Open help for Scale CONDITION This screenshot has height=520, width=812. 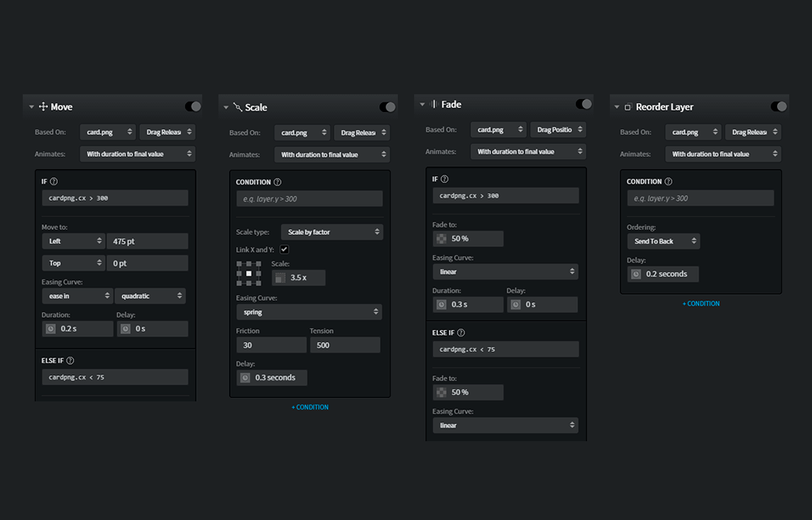pyautogui.click(x=278, y=182)
